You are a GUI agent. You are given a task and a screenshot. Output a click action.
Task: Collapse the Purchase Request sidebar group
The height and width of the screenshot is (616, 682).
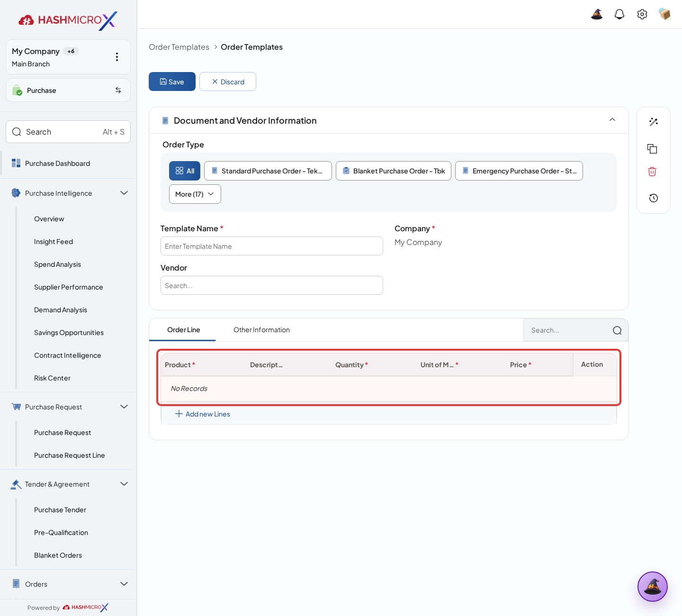pyautogui.click(x=124, y=407)
